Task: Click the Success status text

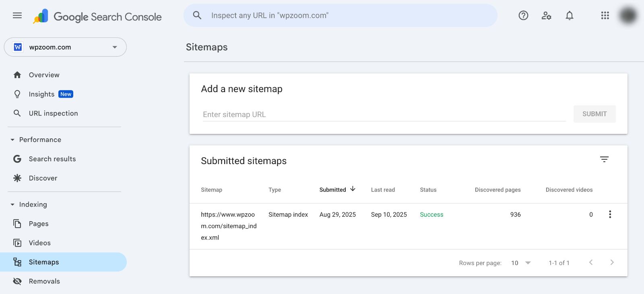Action: tap(431, 215)
